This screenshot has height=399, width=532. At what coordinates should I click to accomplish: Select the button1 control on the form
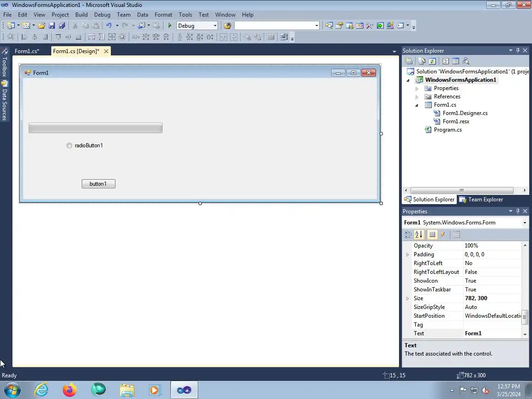(x=98, y=184)
